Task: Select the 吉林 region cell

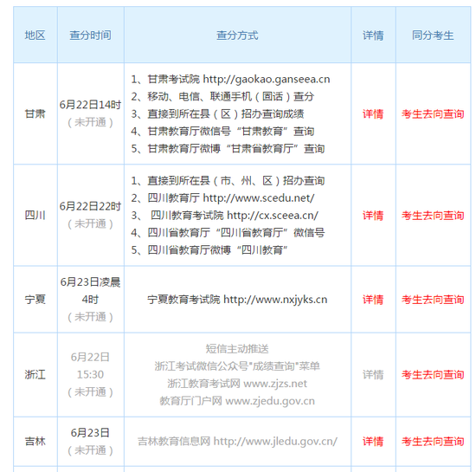Action: (35, 442)
